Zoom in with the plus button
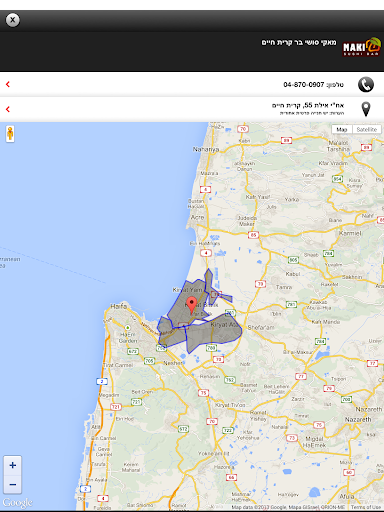The image size is (384, 512). tap(13, 465)
